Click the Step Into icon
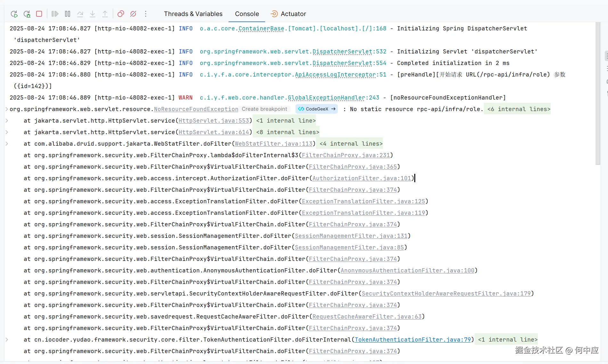Screen dimensions: 608x364 point(93,14)
